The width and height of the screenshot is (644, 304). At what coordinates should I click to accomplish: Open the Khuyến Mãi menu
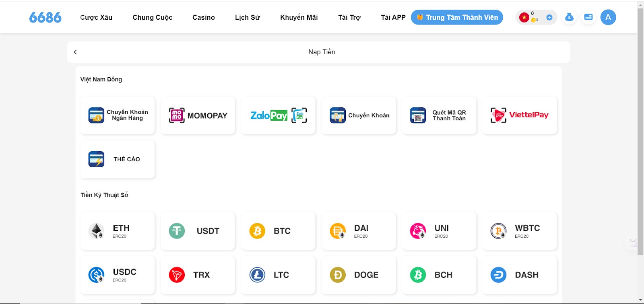[x=299, y=17]
